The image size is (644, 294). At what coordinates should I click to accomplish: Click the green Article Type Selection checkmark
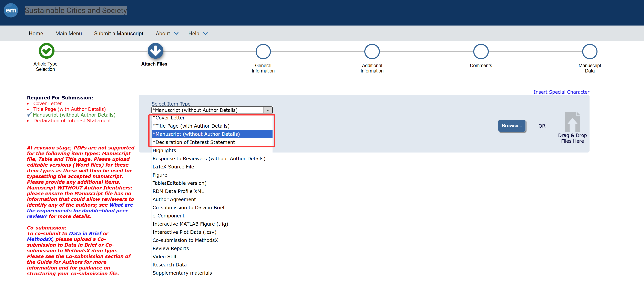[x=47, y=51]
